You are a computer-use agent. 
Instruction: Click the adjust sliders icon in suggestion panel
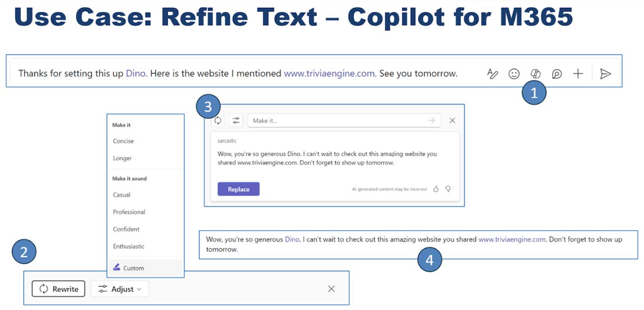pyautogui.click(x=236, y=121)
